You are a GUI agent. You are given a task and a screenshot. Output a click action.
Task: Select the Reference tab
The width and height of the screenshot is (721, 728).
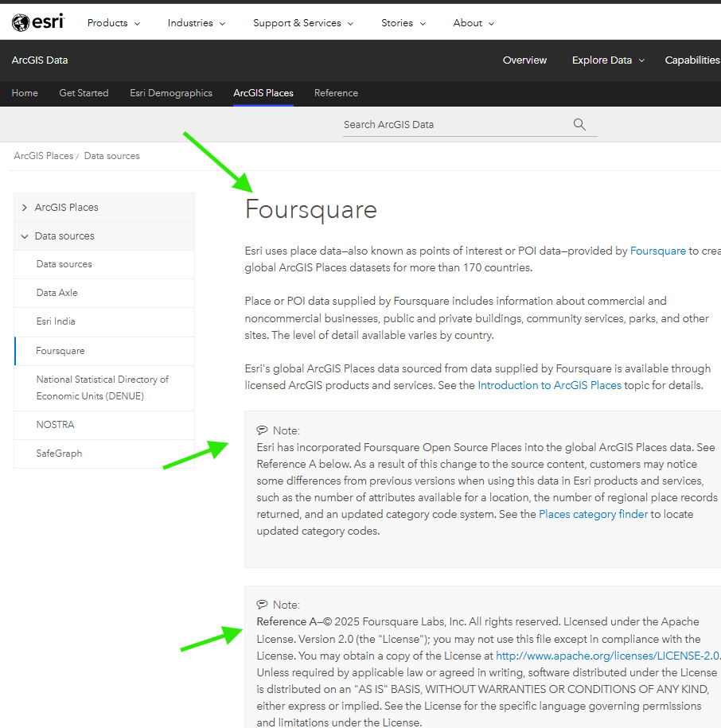click(x=336, y=93)
